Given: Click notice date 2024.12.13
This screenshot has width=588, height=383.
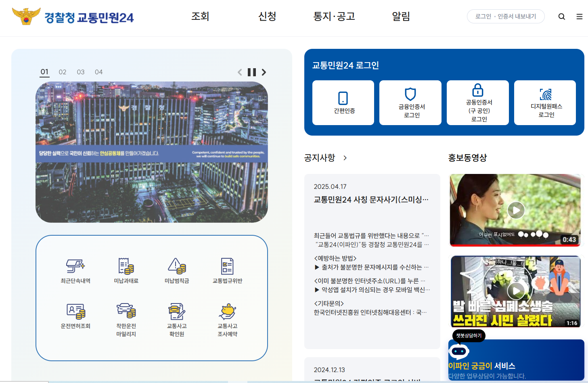Looking at the screenshot, I should [329, 370].
